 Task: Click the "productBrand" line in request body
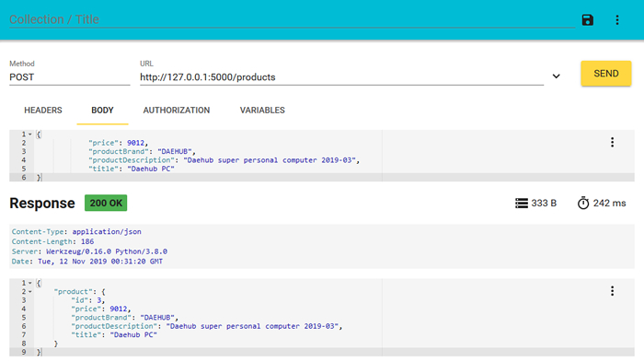tap(142, 151)
